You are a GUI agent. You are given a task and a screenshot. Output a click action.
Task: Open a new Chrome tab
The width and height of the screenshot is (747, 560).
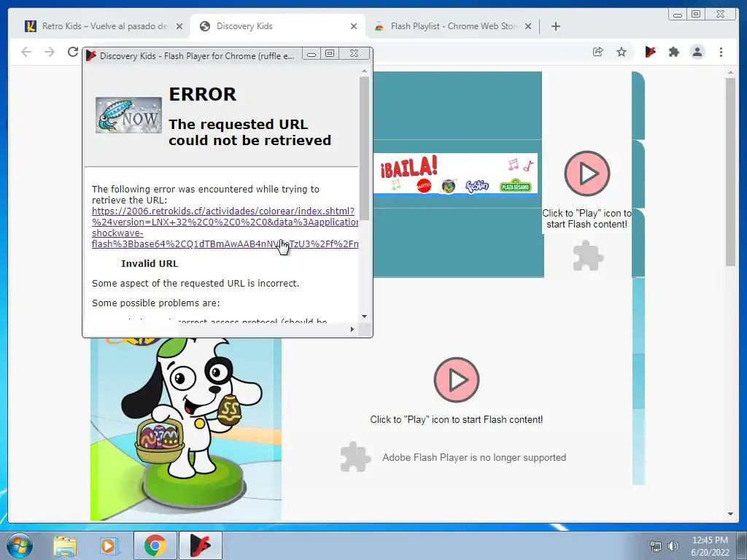click(x=555, y=27)
